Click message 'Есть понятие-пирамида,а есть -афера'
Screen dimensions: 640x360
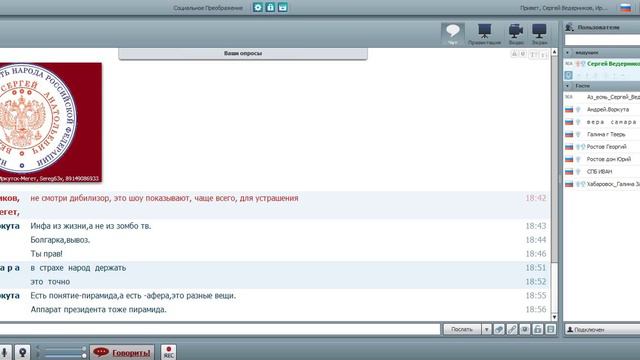click(x=133, y=296)
